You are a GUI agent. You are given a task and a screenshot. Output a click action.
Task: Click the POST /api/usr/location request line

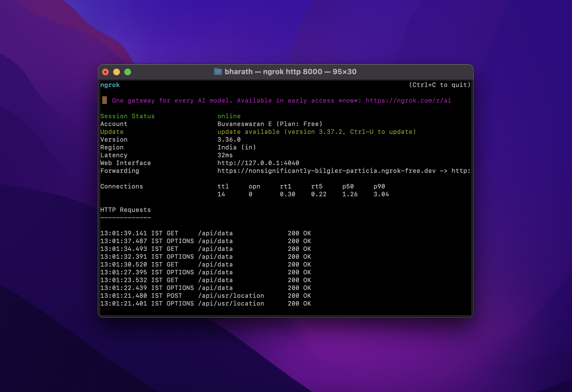(206, 296)
